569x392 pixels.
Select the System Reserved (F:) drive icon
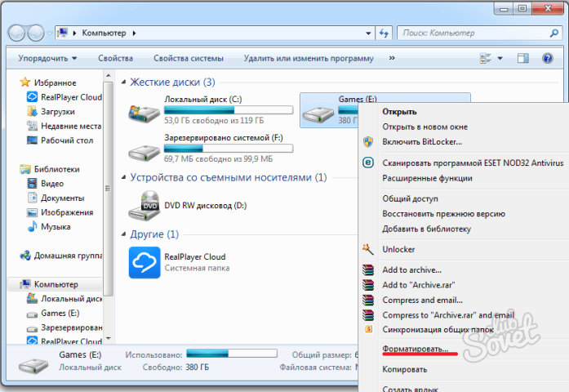click(144, 152)
